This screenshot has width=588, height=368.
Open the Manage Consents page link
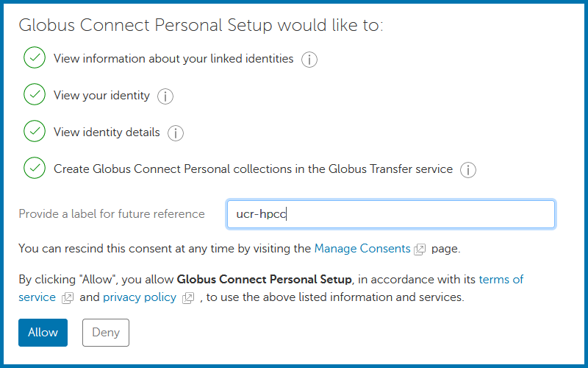[x=362, y=249]
